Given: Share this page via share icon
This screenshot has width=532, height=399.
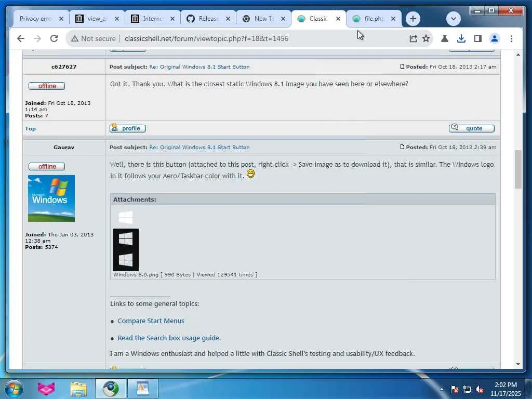Looking at the screenshot, I should point(413,38).
